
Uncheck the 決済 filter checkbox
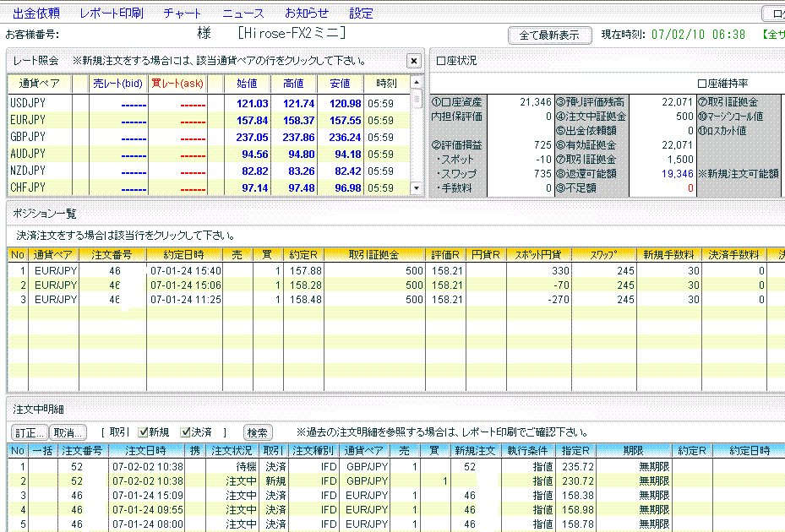point(186,432)
